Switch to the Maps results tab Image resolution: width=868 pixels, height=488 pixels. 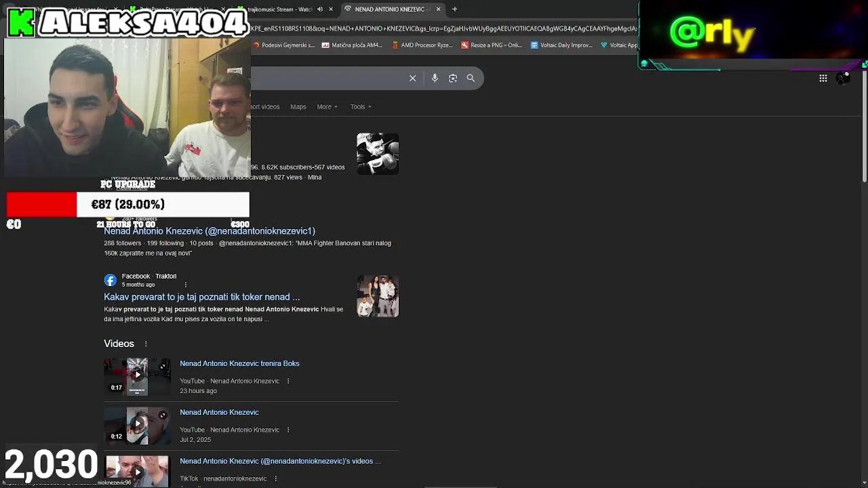(298, 107)
